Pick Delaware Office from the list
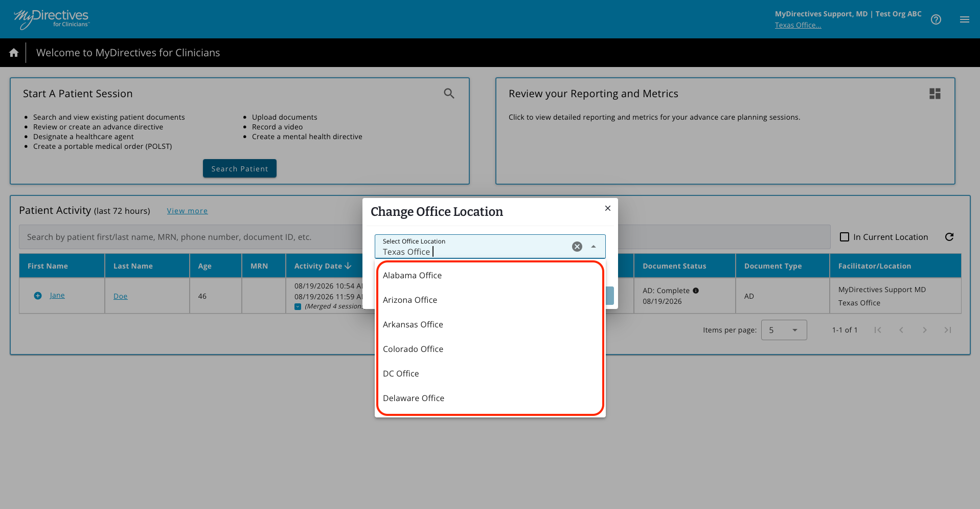 [490, 398]
